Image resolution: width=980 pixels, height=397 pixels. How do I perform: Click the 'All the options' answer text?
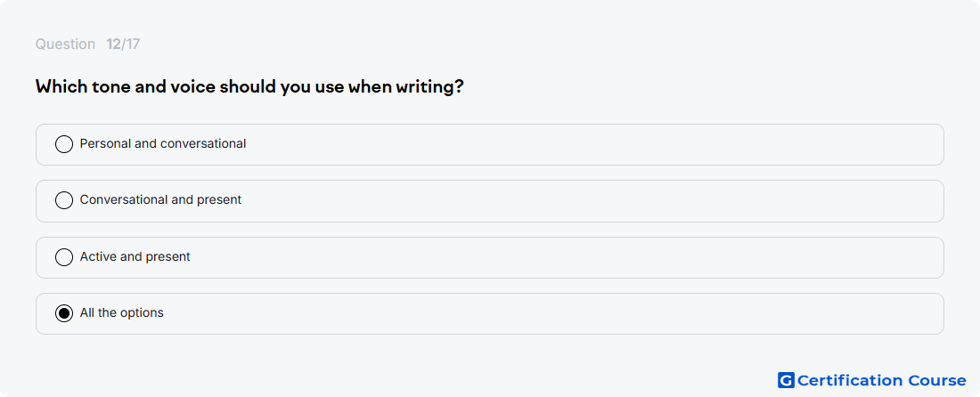(x=122, y=312)
